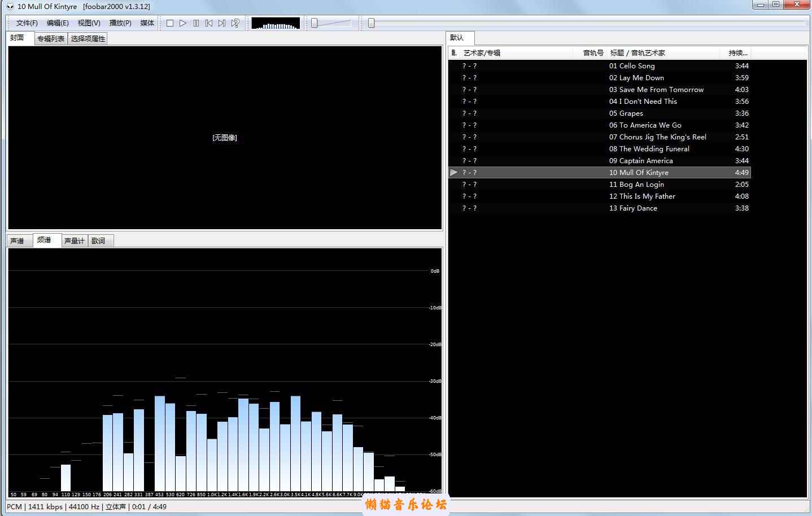Select track 03 Save Me From Tomorrow
The width and height of the screenshot is (812, 516).
click(600, 90)
